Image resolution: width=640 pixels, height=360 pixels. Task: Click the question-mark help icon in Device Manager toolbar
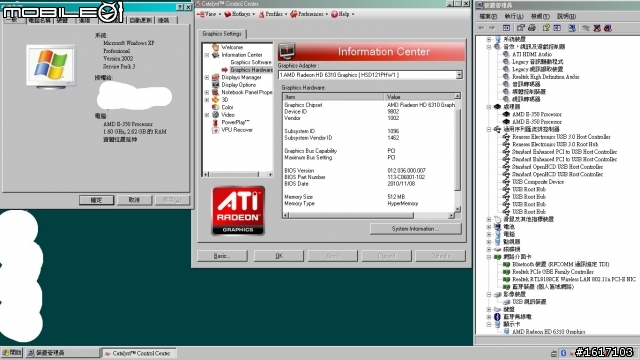coord(546,28)
